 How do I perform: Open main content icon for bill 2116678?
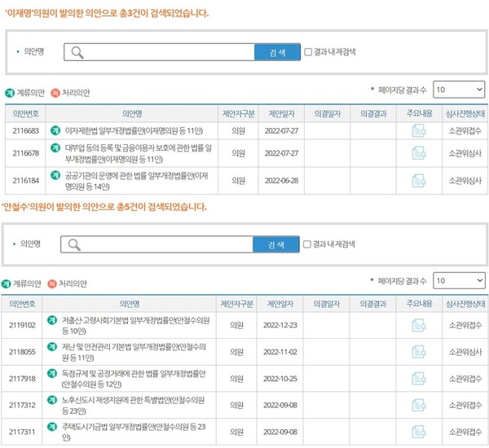click(x=419, y=153)
